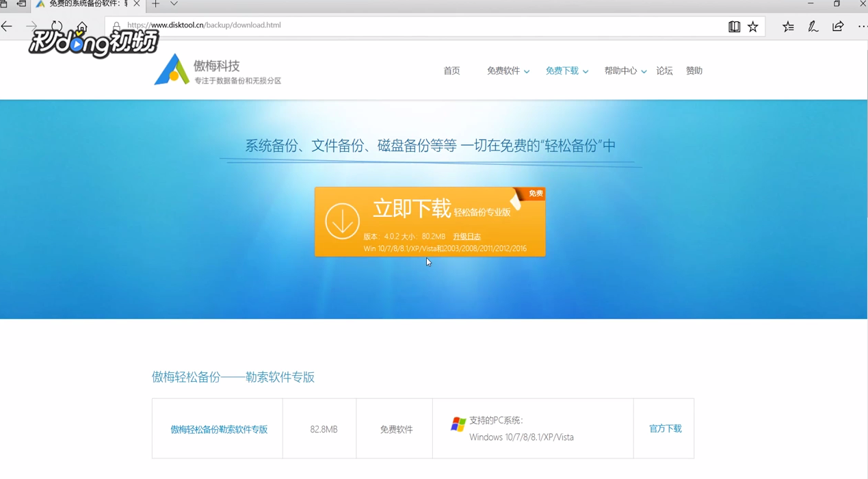Viewport: 868px width, 479px height.
Task: Click the add notes pen icon
Action: (x=813, y=27)
